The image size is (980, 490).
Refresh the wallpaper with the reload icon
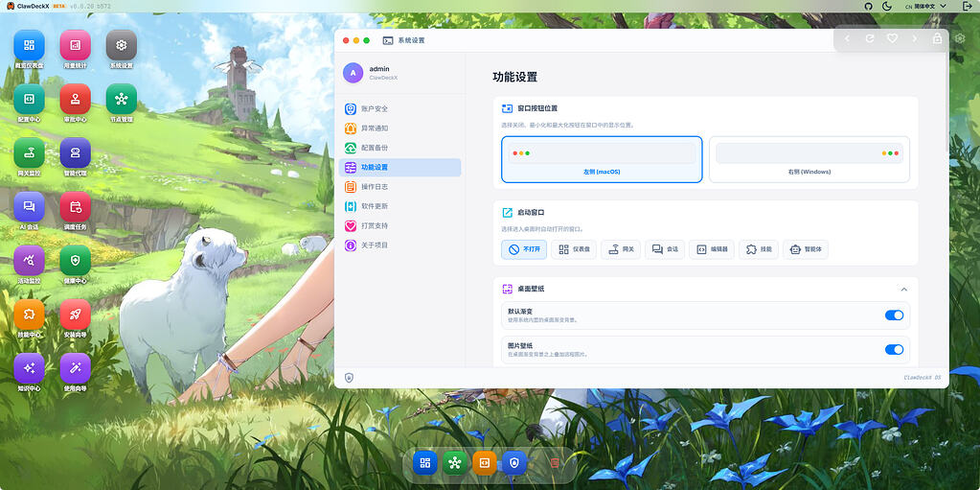(x=870, y=38)
